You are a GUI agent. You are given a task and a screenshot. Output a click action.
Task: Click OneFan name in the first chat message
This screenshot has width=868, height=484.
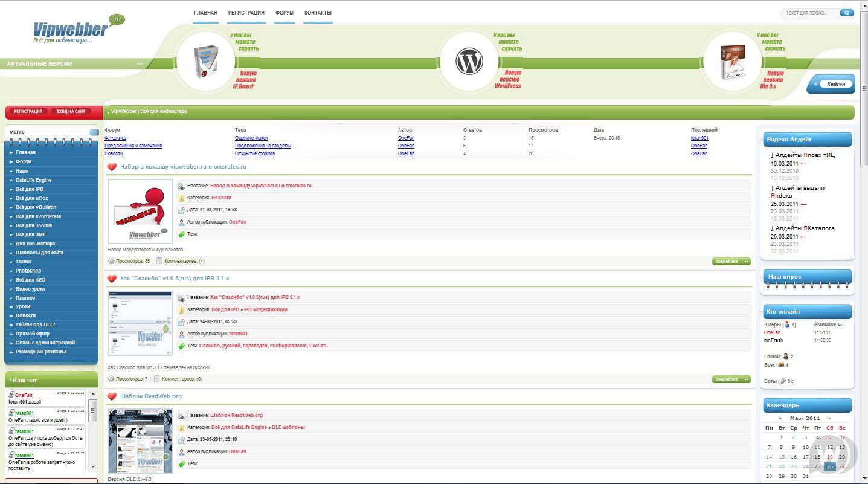click(24, 395)
